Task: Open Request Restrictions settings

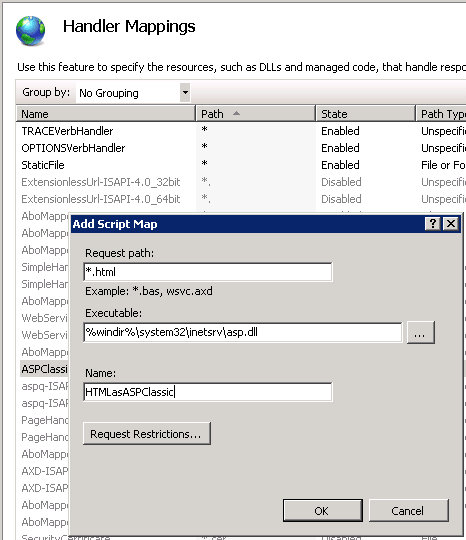Action: (x=147, y=434)
